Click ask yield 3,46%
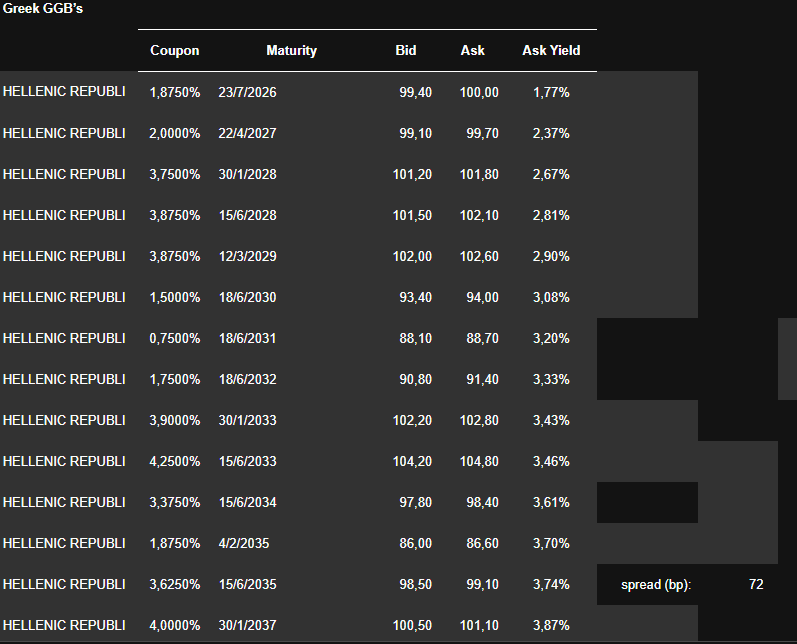The width and height of the screenshot is (797, 644). (x=551, y=461)
